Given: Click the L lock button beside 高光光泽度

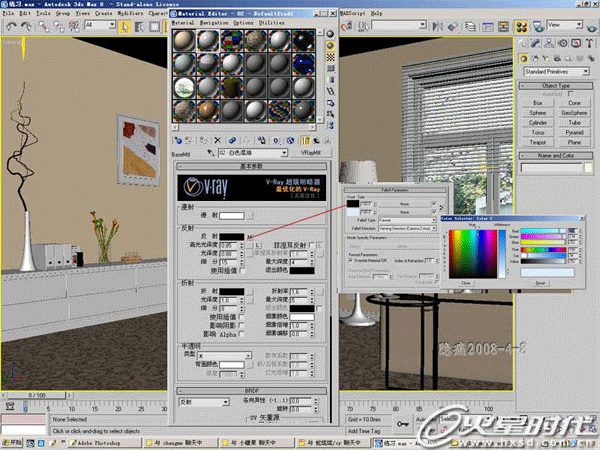Looking at the screenshot, I should point(258,245).
